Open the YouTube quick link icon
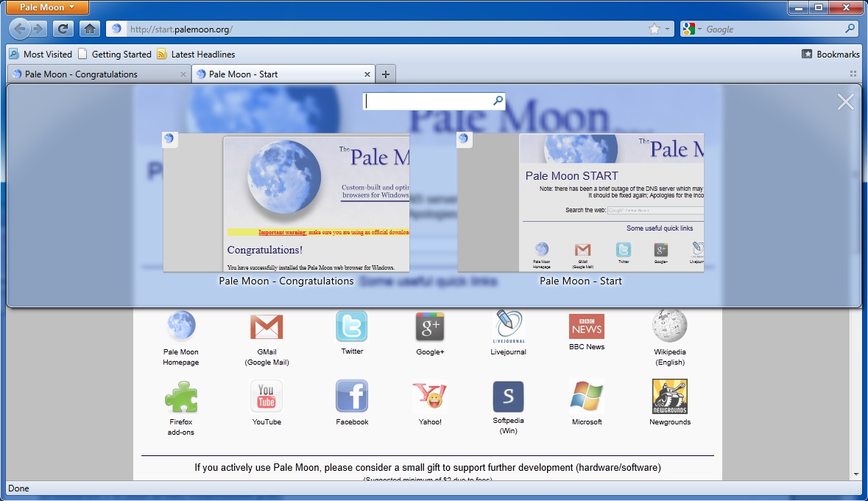Viewport: 868px width, 501px height. [x=267, y=396]
